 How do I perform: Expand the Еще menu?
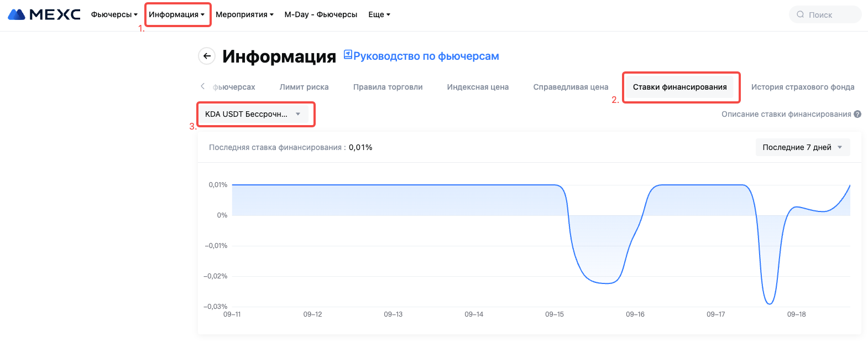(379, 14)
